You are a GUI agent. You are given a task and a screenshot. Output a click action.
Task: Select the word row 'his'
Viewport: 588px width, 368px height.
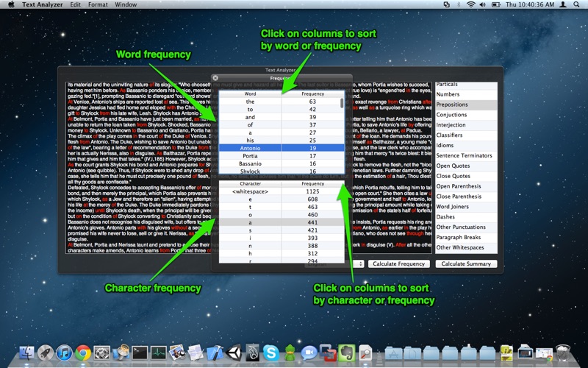282,141
